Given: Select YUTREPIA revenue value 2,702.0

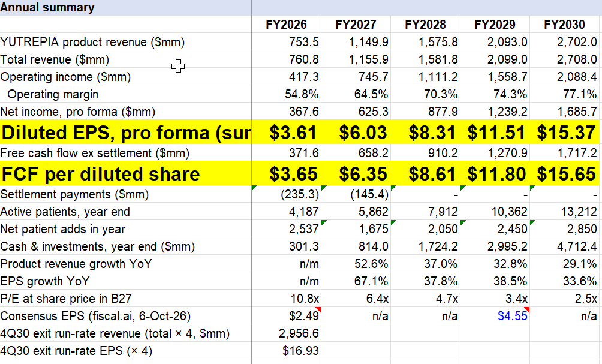Looking at the screenshot, I should tap(564, 41).
